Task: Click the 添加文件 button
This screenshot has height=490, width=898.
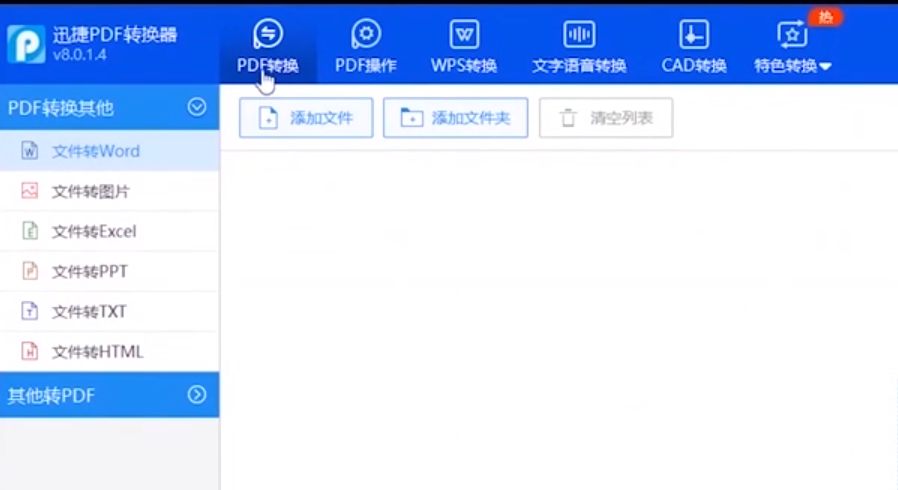Action: tap(306, 118)
